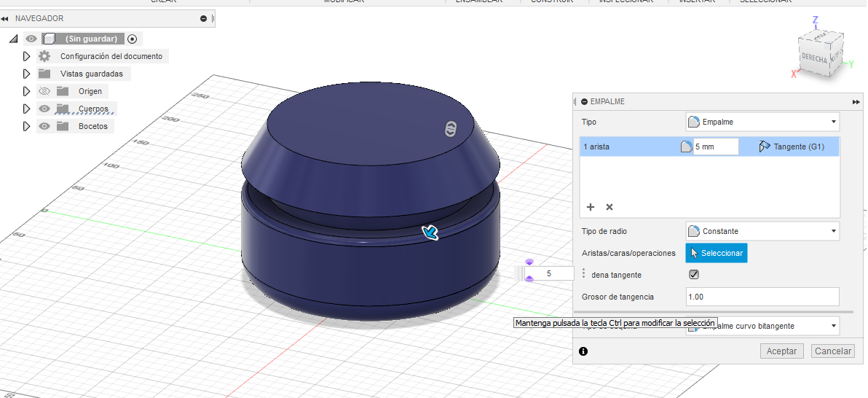
Task: Click the Bocetos folder icon
Action: [x=63, y=126]
